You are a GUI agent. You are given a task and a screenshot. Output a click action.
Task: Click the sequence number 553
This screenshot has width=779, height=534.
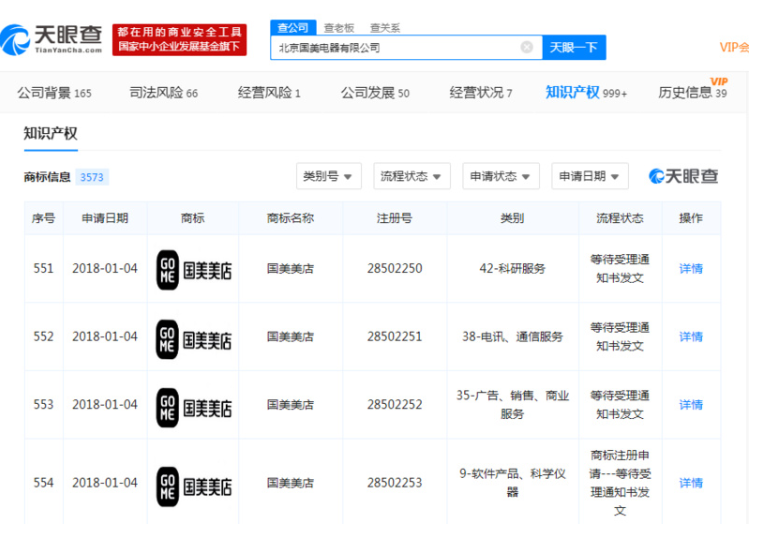pos(43,405)
